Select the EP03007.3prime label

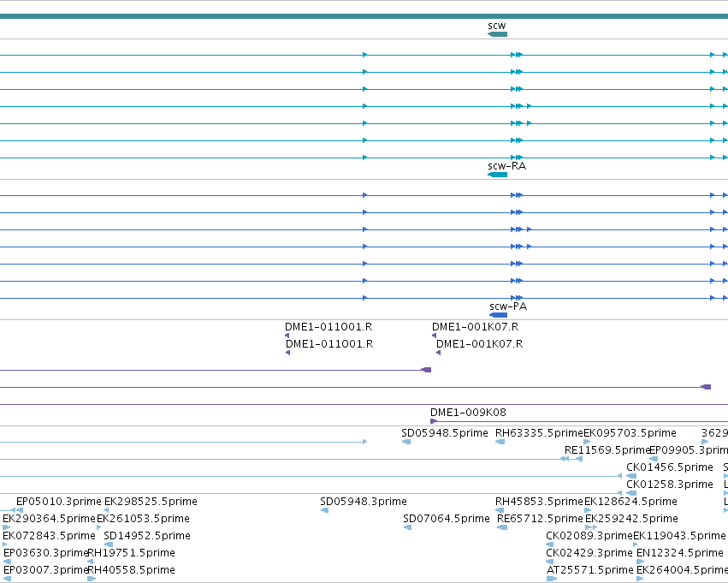coord(45,570)
